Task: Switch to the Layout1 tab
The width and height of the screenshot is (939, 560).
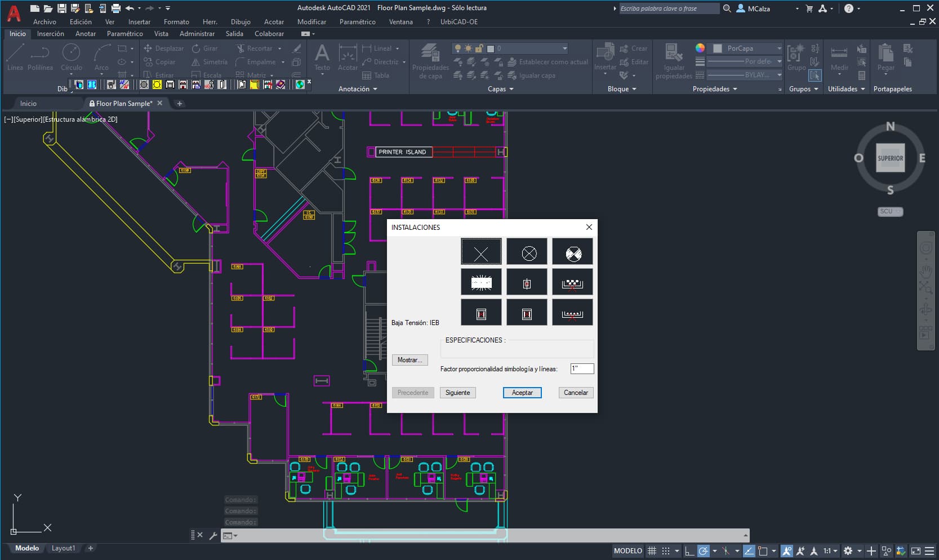Action: [x=63, y=548]
